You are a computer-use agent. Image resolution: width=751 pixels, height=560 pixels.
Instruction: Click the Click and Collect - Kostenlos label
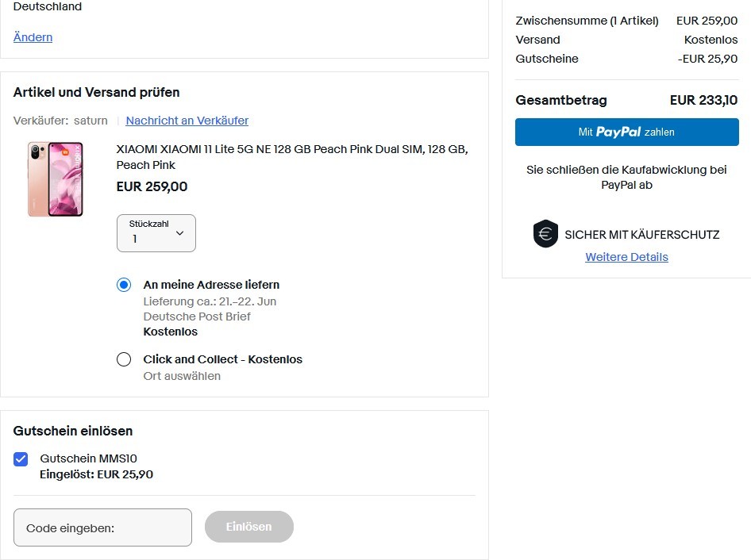223,359
